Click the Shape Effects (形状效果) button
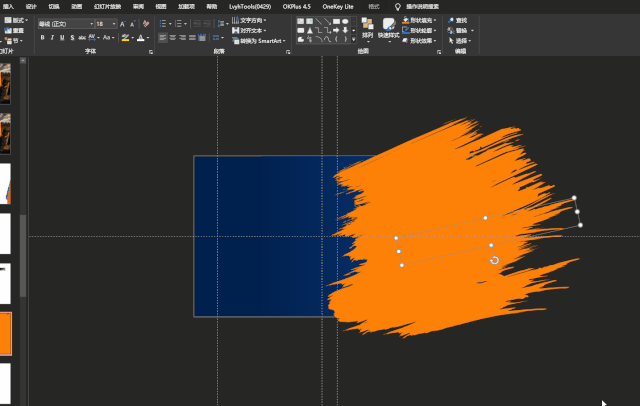The height and width of the screenshot is (406, 640). click(x=420, y=41)
